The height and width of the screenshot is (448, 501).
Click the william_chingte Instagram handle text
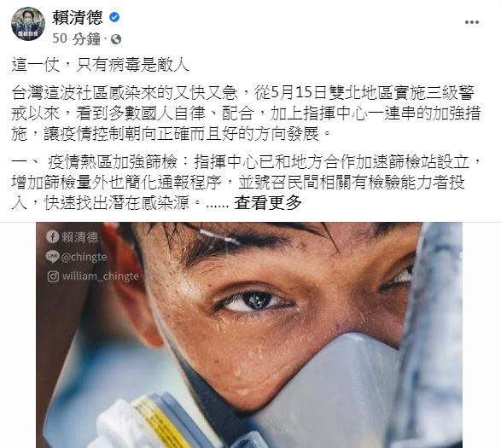click(x=101, y=276)
